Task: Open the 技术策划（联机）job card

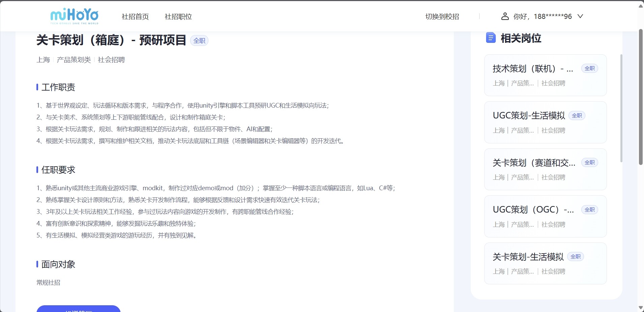Action: tap(545, 75)
